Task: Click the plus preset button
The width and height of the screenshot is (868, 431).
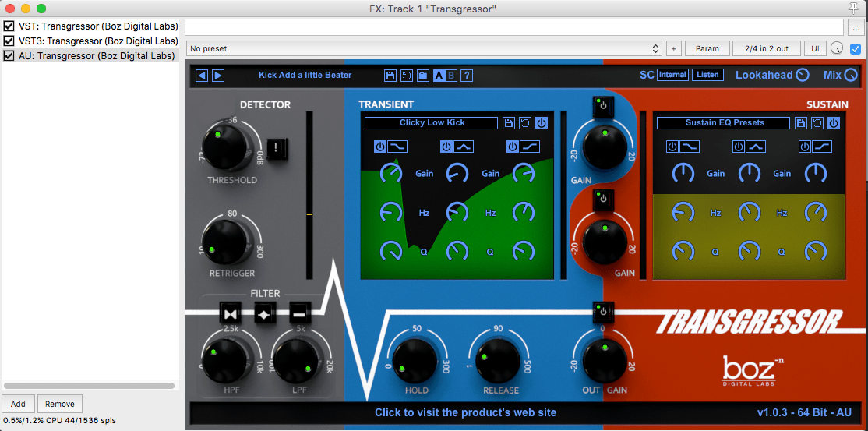Action: pyautogui.click(x=674, y=49)
